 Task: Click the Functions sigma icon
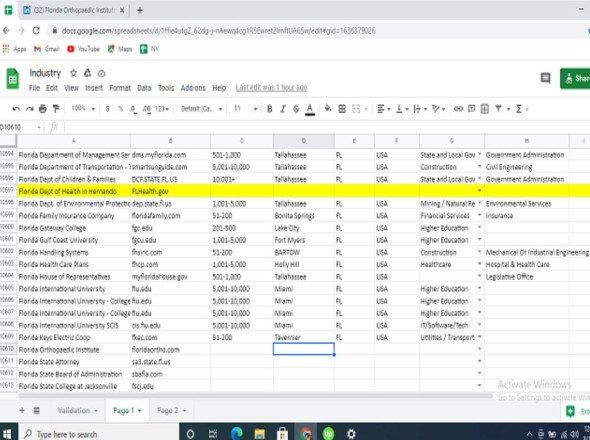tap(519, 109)
